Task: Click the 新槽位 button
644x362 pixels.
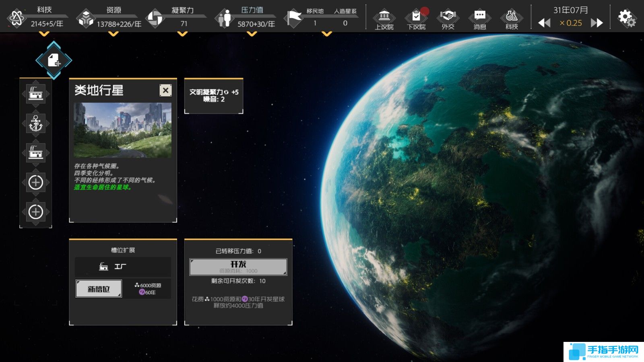Action: click(99, 289)
